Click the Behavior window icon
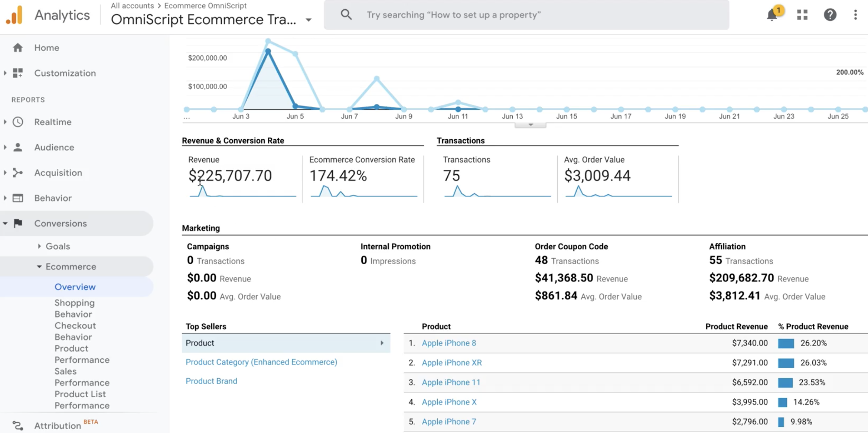Screen dimensions: 868x433 [x=18, y=198]
